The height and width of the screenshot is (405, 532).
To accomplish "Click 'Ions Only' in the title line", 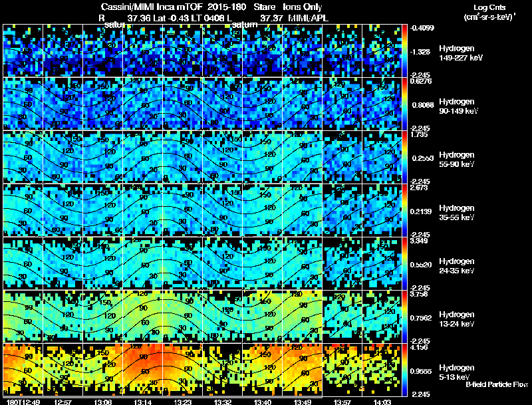I will tap(303, 7).
